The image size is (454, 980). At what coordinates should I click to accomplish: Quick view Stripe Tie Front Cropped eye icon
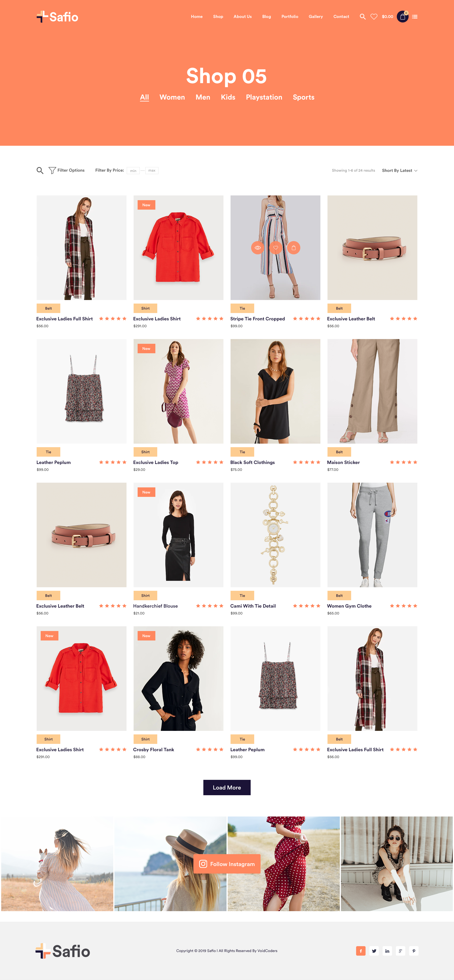point(258,248)
